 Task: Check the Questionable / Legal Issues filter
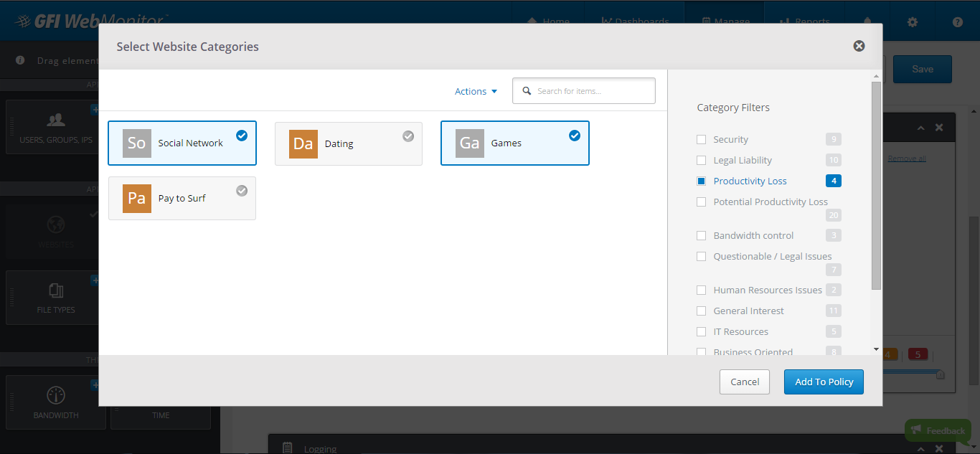(x=702, y=256)
